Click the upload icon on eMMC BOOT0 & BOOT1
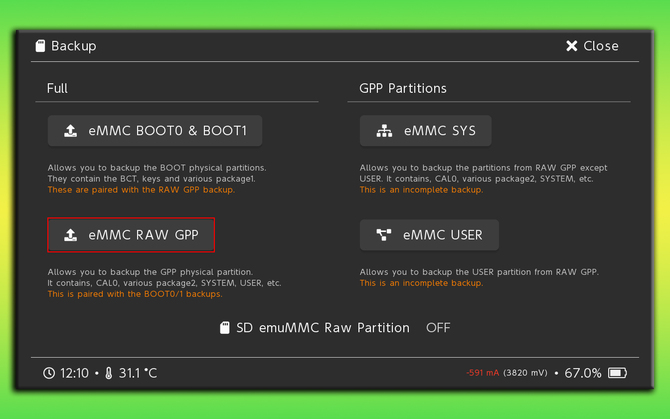 pyautogui.click(x=71, y=131)
